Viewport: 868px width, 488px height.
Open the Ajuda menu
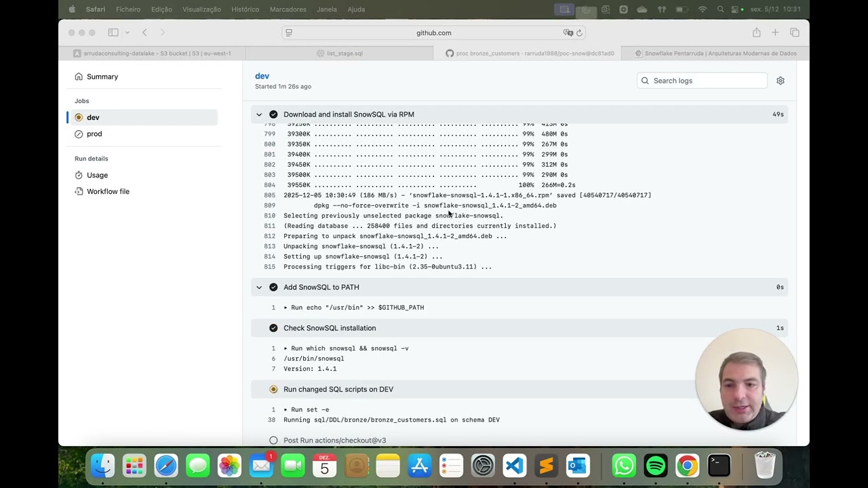356,9
